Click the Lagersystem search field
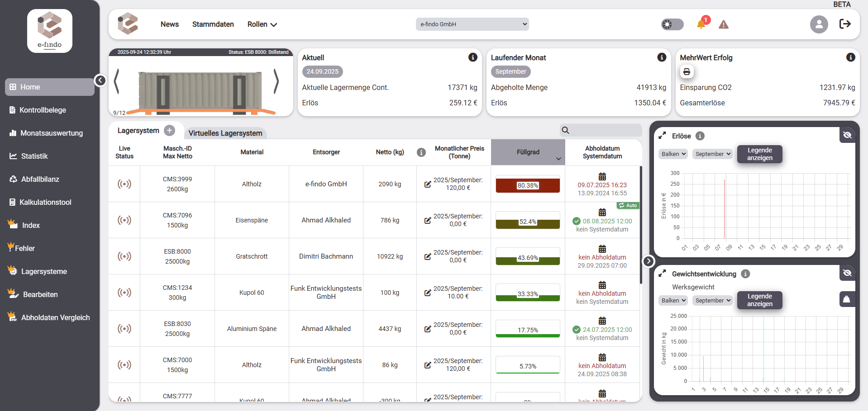 601,130
